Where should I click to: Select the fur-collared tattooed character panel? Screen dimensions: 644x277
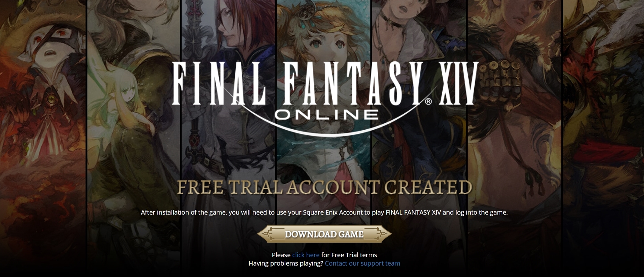coord(515,104)
